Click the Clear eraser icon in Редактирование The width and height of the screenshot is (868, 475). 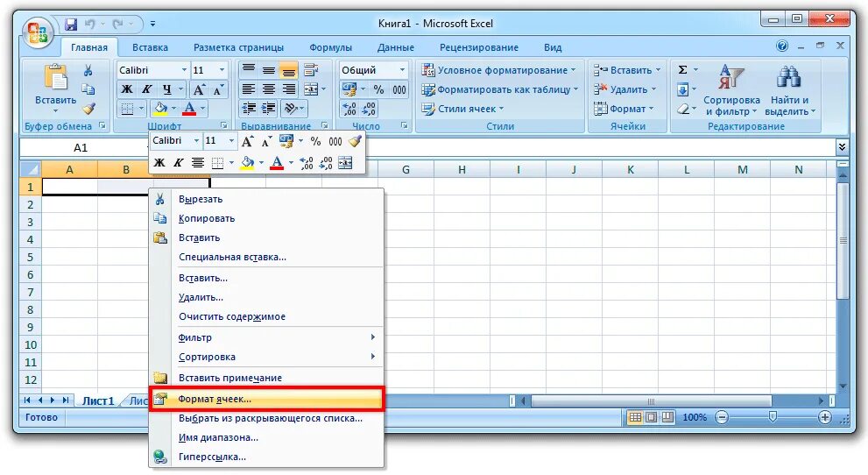point(684,109)
